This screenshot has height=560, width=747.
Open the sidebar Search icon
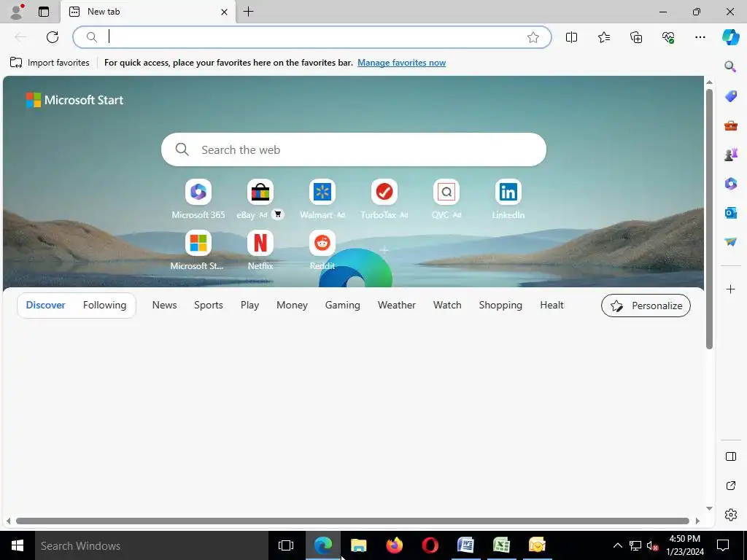730,66
